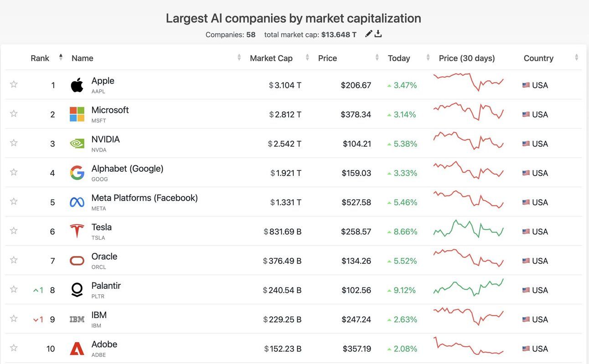589x364 pixels.
Task: Star the Meta Platforms row
Action: point(14,201)
